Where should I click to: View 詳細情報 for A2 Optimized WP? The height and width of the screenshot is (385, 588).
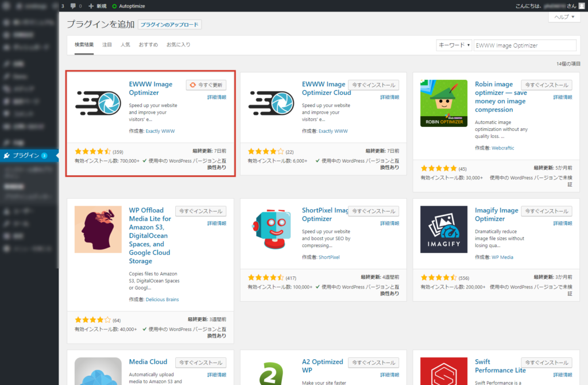[x=390, y=375]
